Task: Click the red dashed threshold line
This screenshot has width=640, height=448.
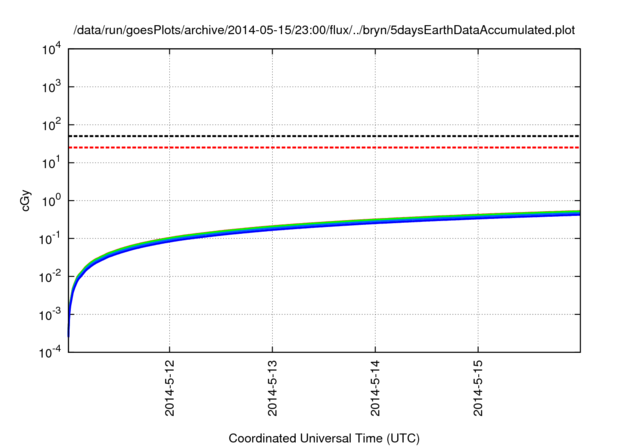Action: point(324,147)
